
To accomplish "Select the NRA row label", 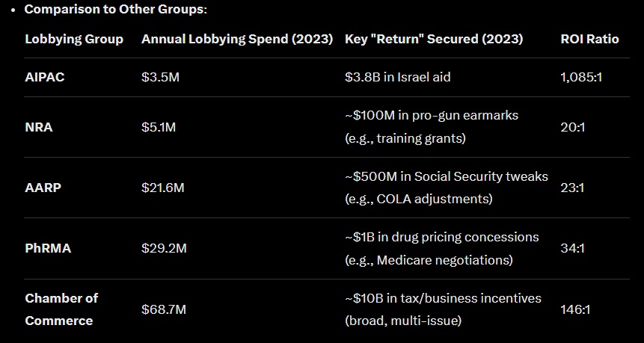I will (39, 127).
